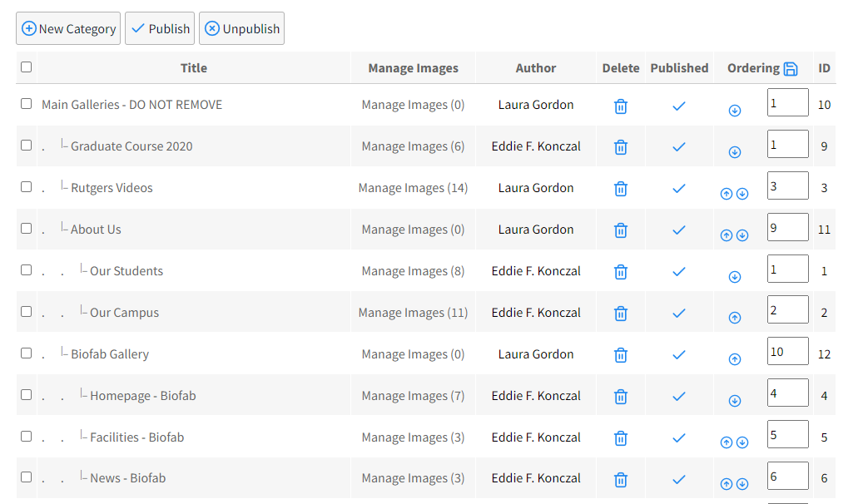Viewport: 853px width, 504px height.
Task: Toggle published checkmark for Homepage - Biofab
Action: [x=679, y=397]
